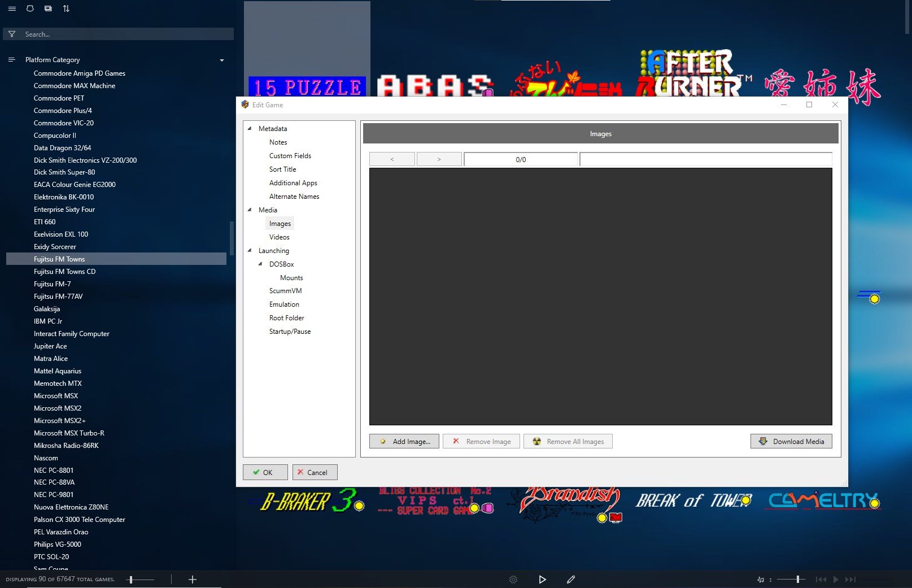Collapse the Launching tree node
This screenshot has height=588, width=912.
tap(250, 250)
